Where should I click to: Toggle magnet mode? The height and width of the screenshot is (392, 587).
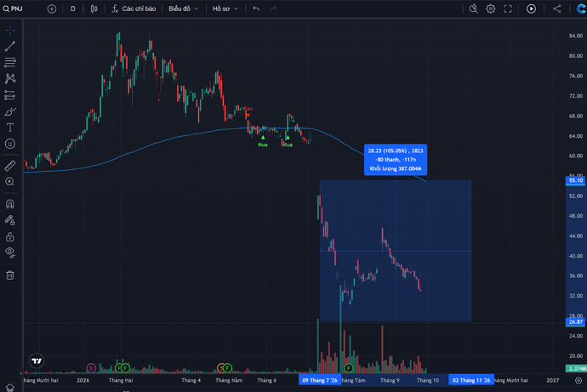coord(10,204)
